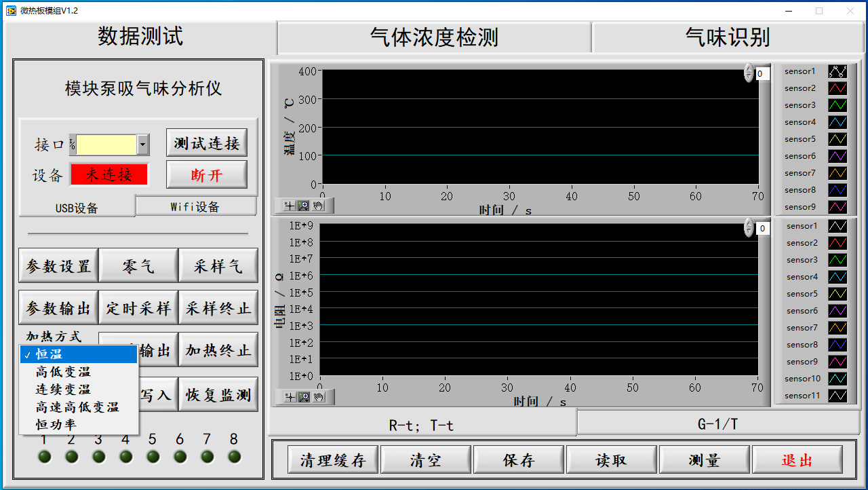Select crosshair cursor tool on temperature graph
This screenshot has height=490, width=868.
(x=290, y=206)
